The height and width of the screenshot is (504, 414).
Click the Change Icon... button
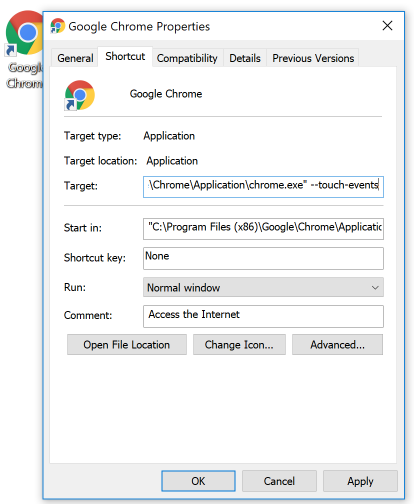tap(239, 345)
